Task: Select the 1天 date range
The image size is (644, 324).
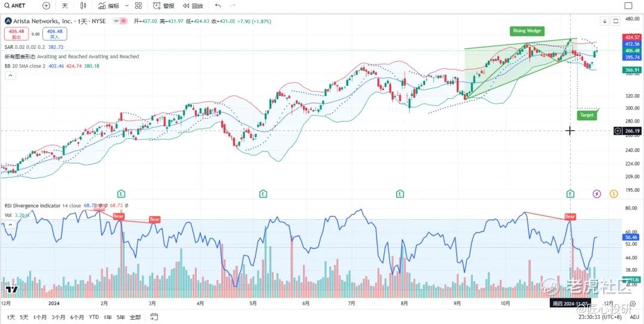Action: point(11,317)
